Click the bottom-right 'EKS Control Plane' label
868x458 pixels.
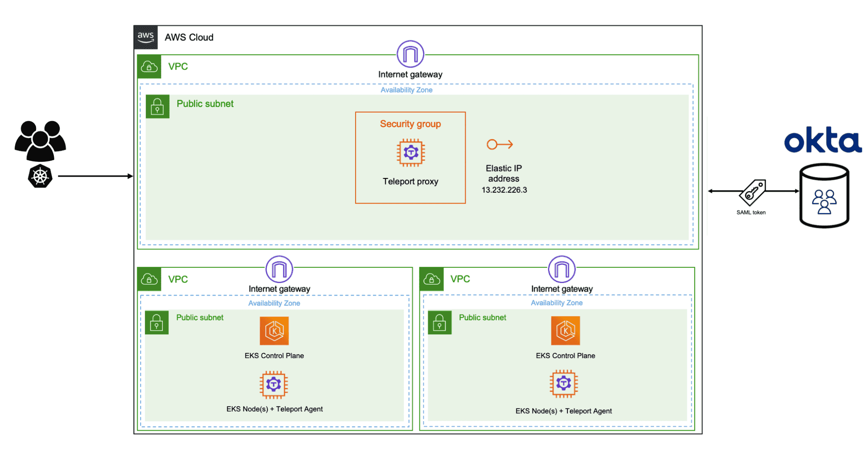565,356
